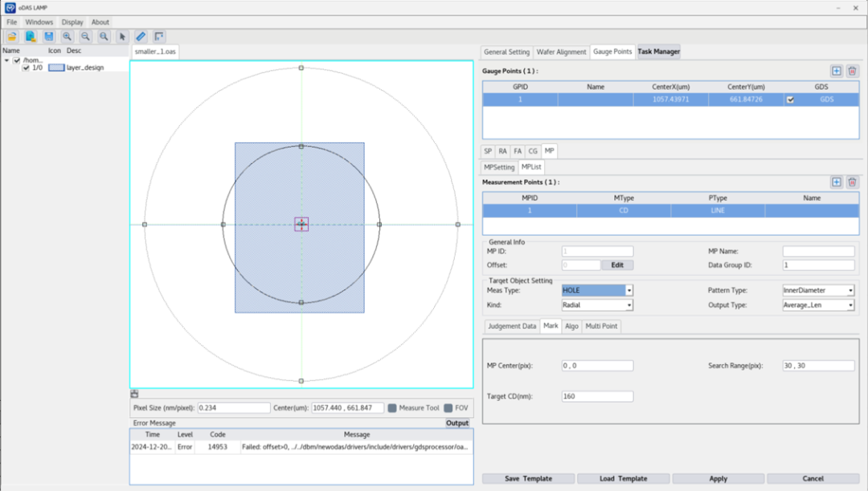The image size is (868, 491).
Task: Select the ruler measure tool
Action: tap(141, 37)
